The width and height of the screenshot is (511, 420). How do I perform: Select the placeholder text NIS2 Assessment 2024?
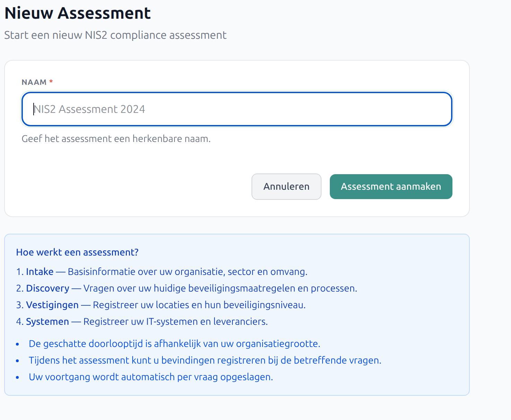click(x=89, y=109)
